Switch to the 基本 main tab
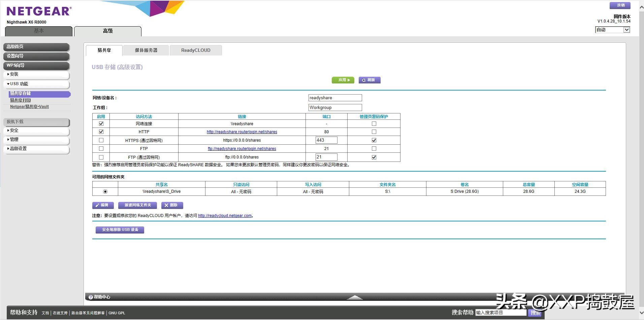644x320 pixels. (39, 31)
